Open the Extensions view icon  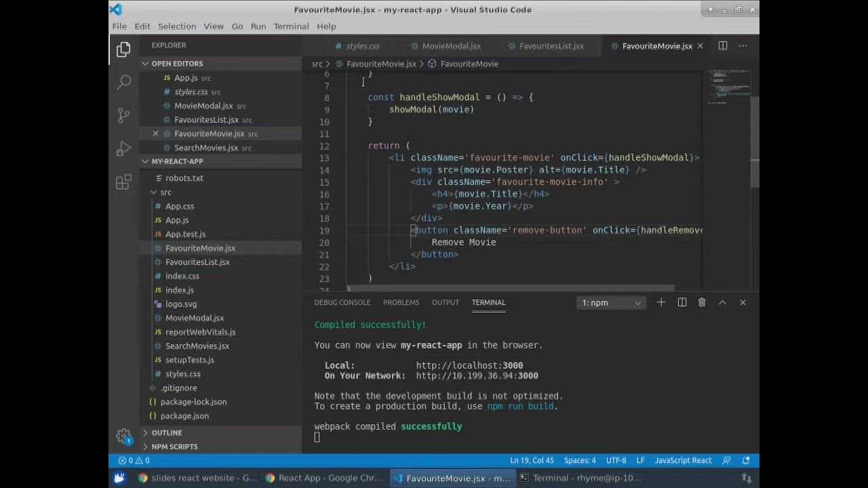click(123, 182)
